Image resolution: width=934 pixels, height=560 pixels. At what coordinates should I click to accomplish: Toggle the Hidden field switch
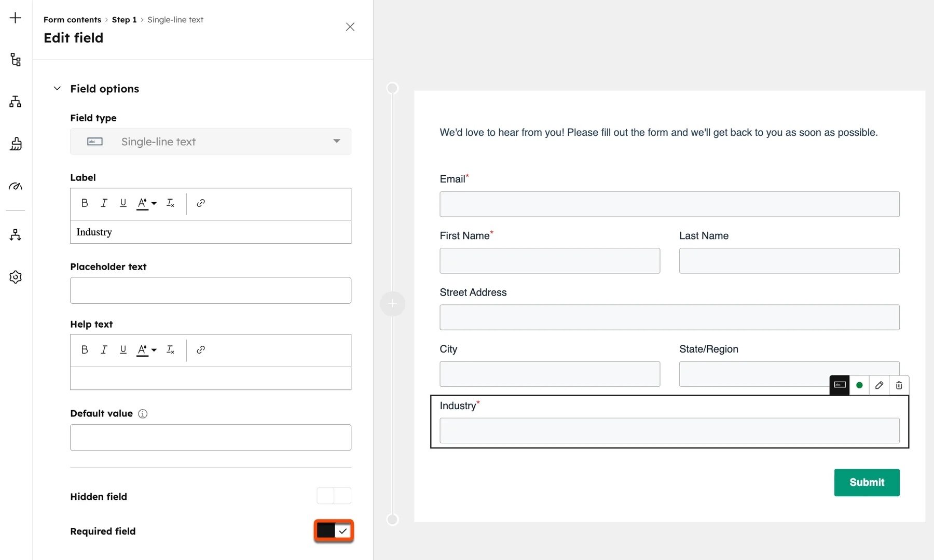tap(333, 496)
